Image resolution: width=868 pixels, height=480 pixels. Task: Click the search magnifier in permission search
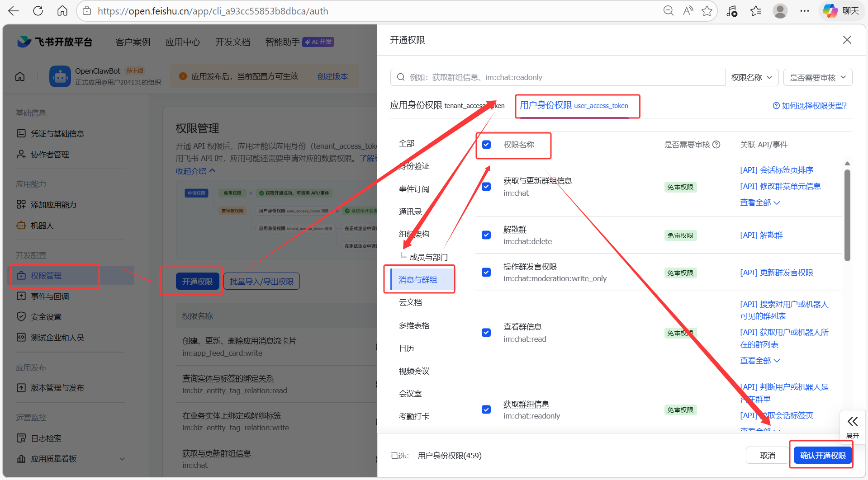click(401, 77)
